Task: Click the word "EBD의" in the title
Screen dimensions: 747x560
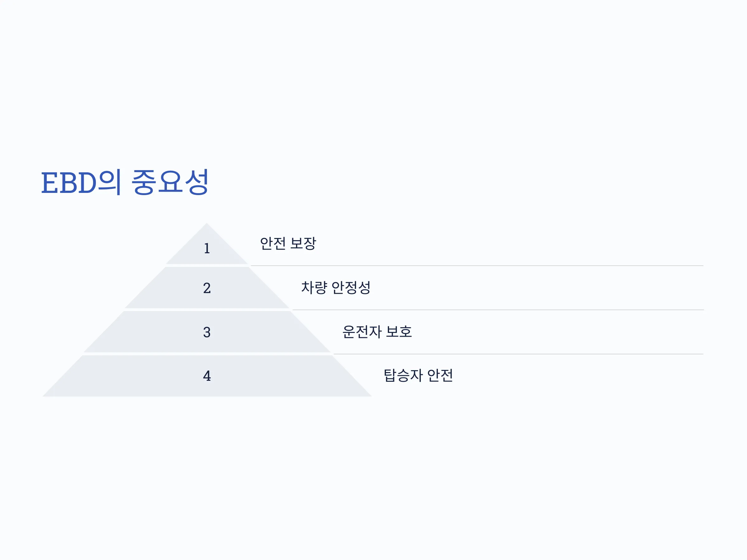Action: click(x=81, y=182)
